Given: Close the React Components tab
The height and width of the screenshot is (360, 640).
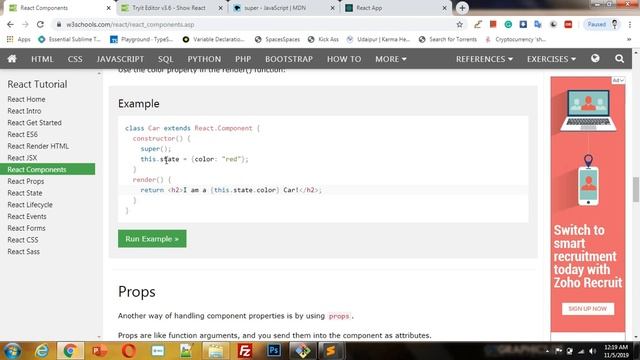Looking at the screenshot, I should point(109,8).
